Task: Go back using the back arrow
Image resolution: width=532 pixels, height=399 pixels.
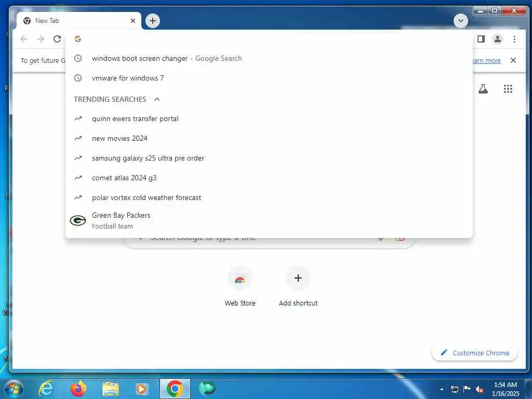Action: tap(24, 39)
